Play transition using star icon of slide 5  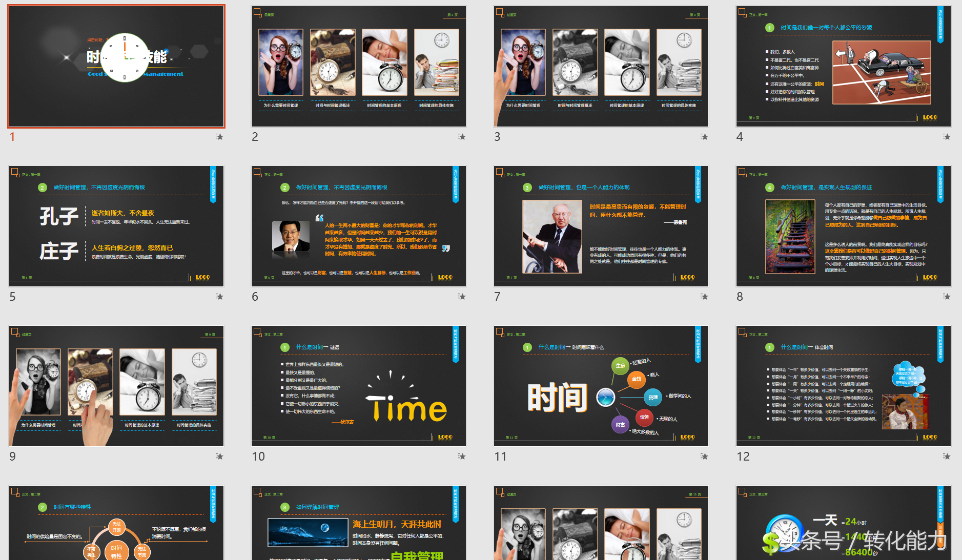coord(219,297)
